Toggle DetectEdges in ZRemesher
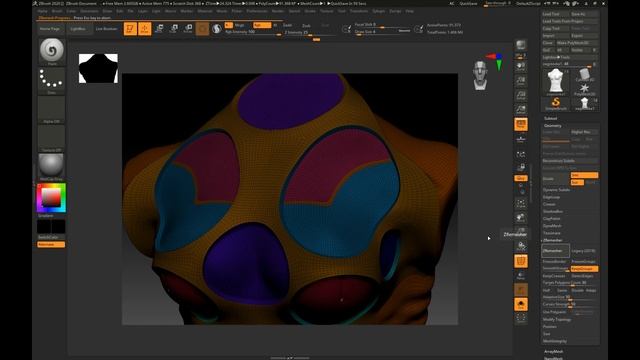The image size is (640, 360). pyautogui.click(x=584, y=276)
